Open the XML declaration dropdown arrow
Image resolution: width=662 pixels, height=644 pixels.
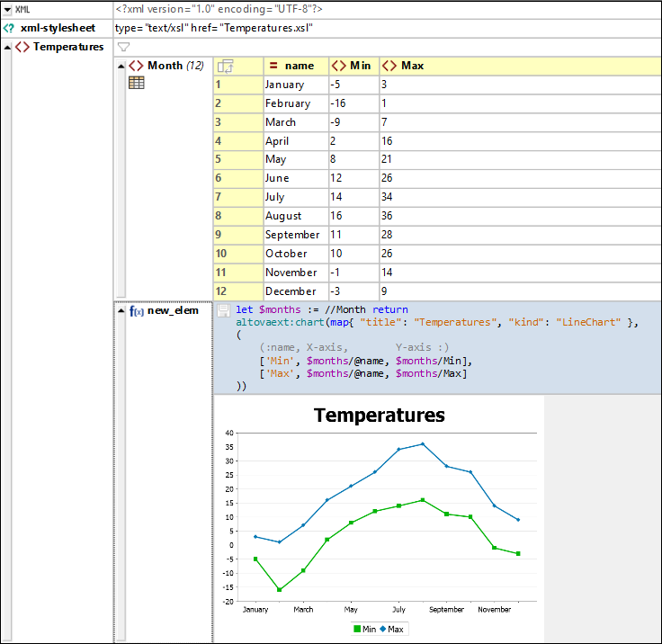tap(7, 9)
